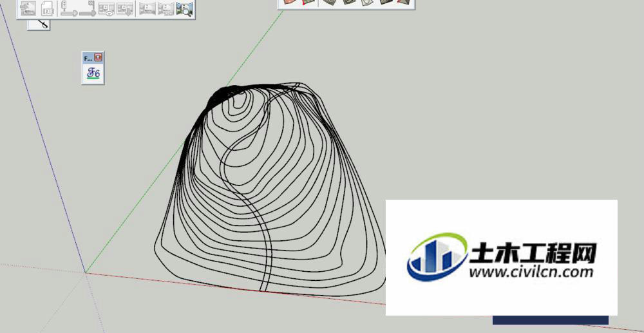Click Sandbox From Scratch icon with red corner
Screen dimensions: 644x333
point(309,2)
